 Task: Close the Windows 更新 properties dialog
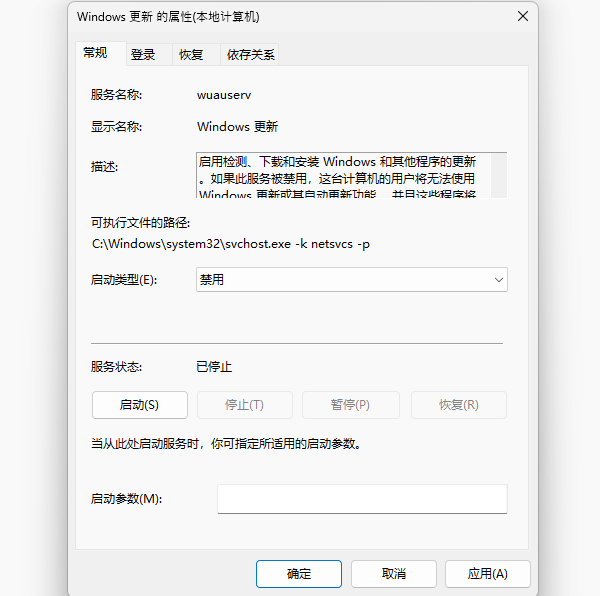click(x=523, y=16)
